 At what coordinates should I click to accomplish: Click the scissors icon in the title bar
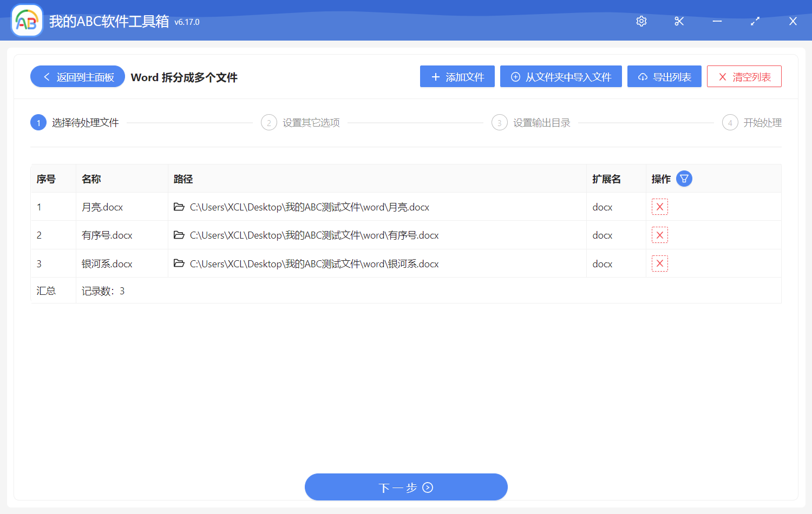click(679, 21)
